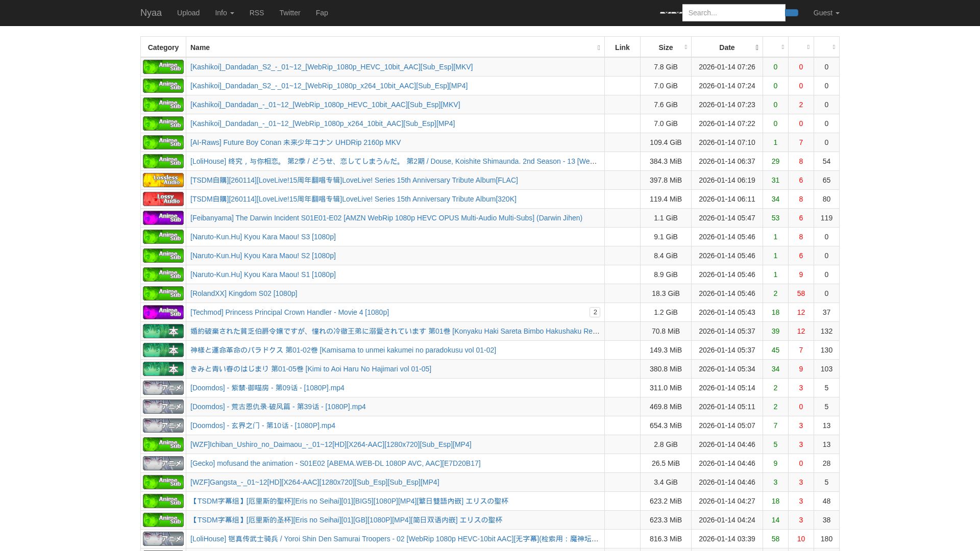Sort torrents by Name column sort arrow
Image resolution: width=980 pixels, height=551 pixels.
(x=598, y=47)
